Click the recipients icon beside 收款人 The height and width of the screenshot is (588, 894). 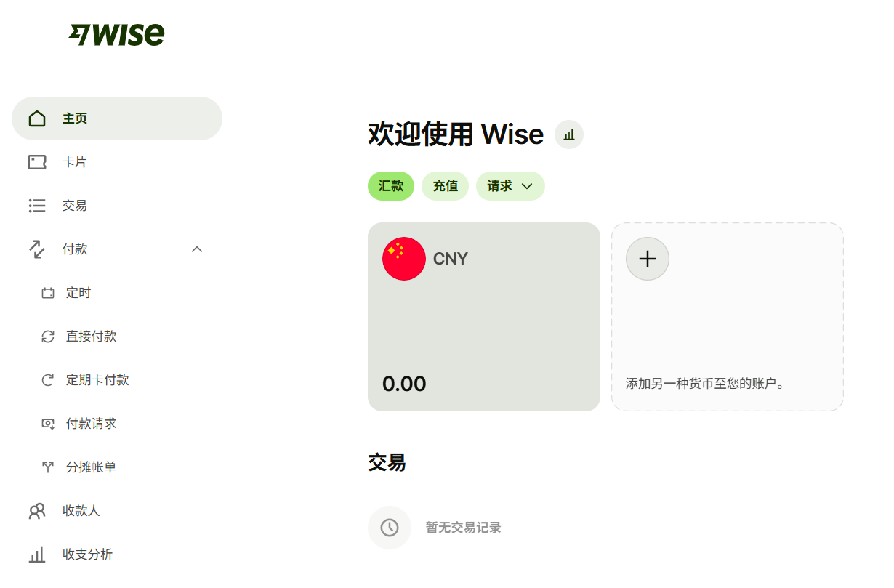click(x=37, y=511)
